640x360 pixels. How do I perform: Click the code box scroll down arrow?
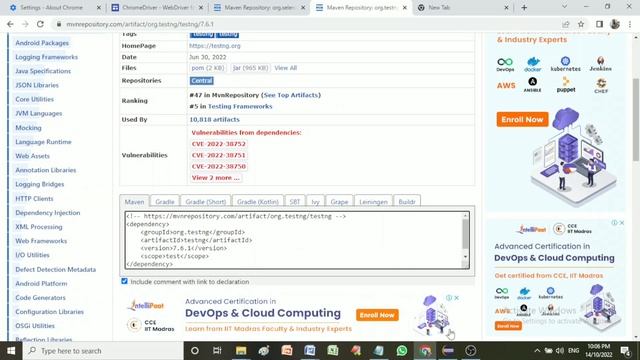[x=465, y=257]
